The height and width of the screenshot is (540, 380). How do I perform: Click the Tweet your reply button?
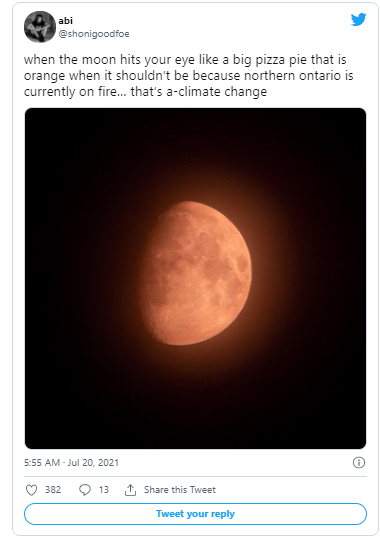[195, 514]
